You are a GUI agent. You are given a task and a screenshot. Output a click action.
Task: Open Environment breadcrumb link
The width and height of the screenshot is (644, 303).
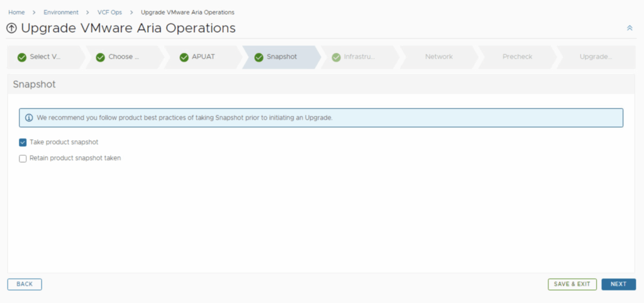pyautogui.click(x=61, y=12)
